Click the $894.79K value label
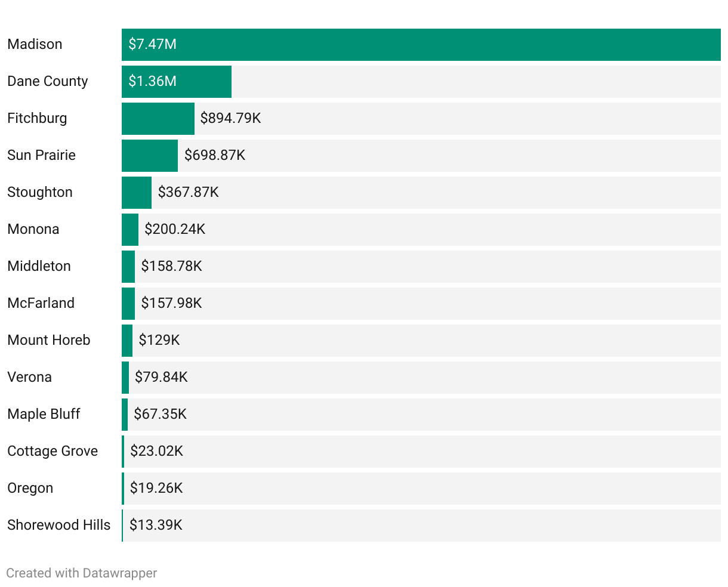 pyautogui.click(x=230, y=118)
